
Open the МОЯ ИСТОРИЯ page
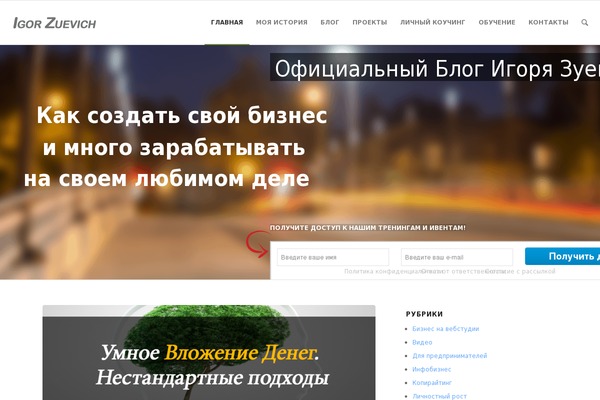[x=282, y=22]
